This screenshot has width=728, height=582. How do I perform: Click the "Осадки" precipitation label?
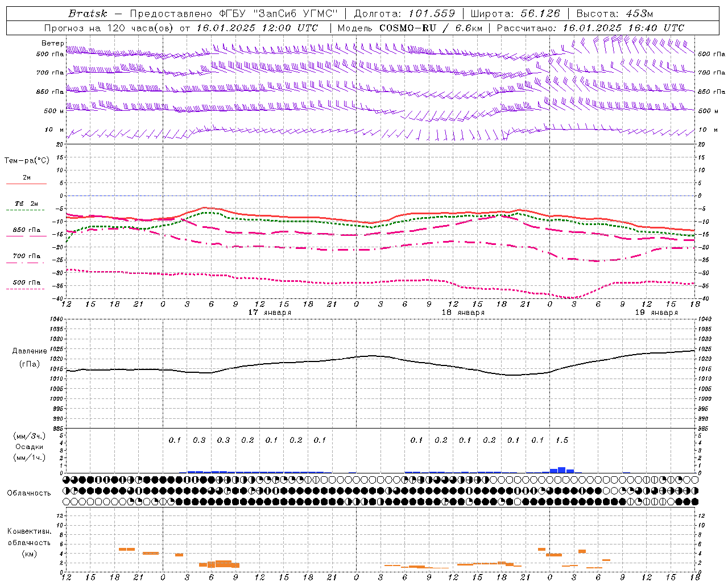29,447
